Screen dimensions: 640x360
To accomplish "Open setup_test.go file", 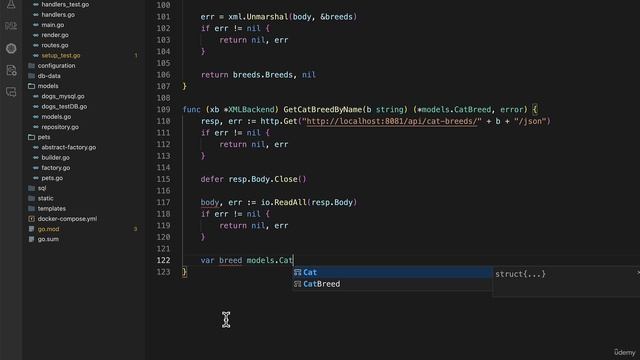I will coord(60,56).
